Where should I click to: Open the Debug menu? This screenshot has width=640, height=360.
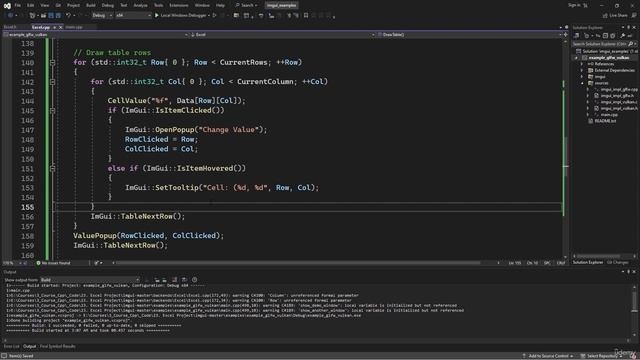click(108, 5)
